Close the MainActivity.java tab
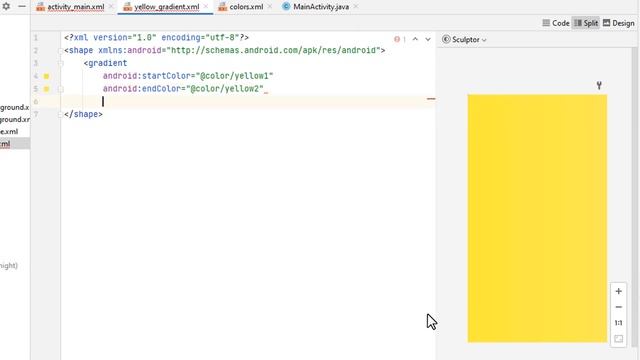Image resolution: width=640 pixels, height=360 pixels. click(x=356, y=7)
